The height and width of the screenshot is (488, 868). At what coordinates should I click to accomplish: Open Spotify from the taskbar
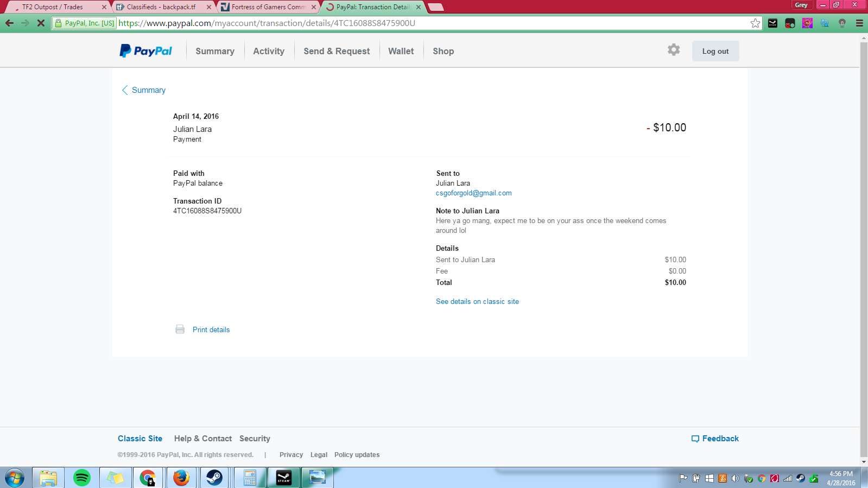point(82,478)
